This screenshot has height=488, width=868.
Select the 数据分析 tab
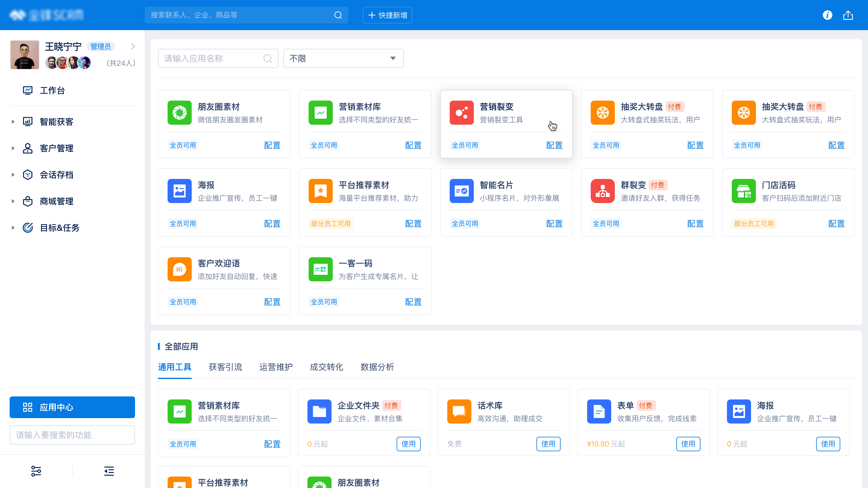pyautogui.click(x=377, y=367)
